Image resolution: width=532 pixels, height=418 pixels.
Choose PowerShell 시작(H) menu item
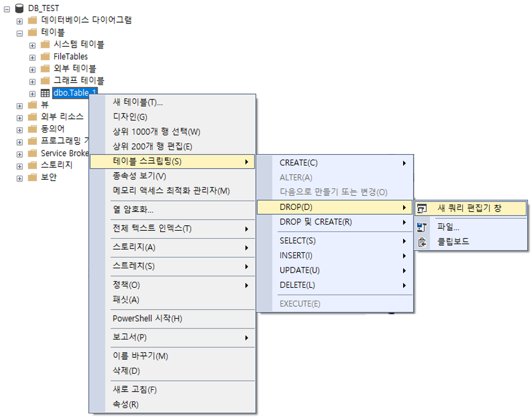coord(172,319)
